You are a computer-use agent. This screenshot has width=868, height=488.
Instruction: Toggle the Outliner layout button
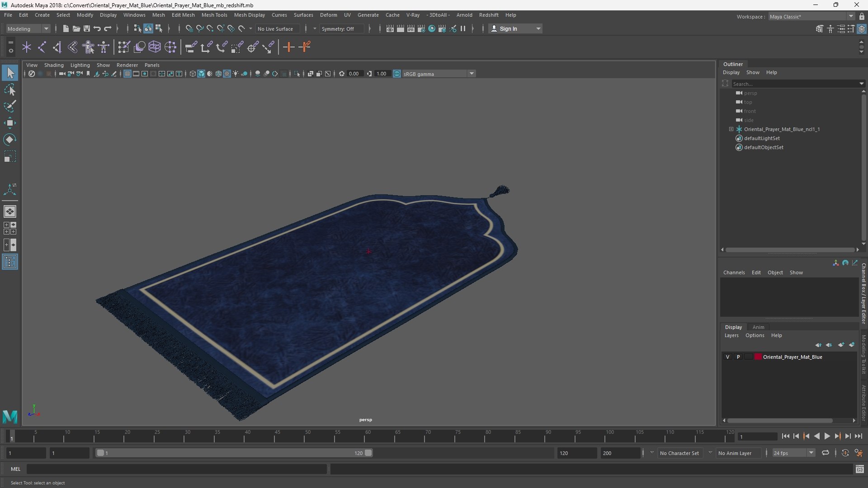point(9,262)
